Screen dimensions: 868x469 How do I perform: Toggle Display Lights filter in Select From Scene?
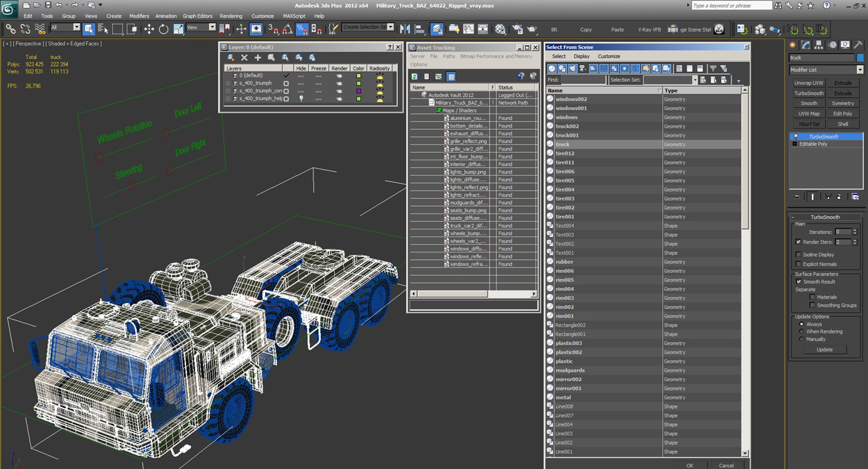[x=573, y=68]
